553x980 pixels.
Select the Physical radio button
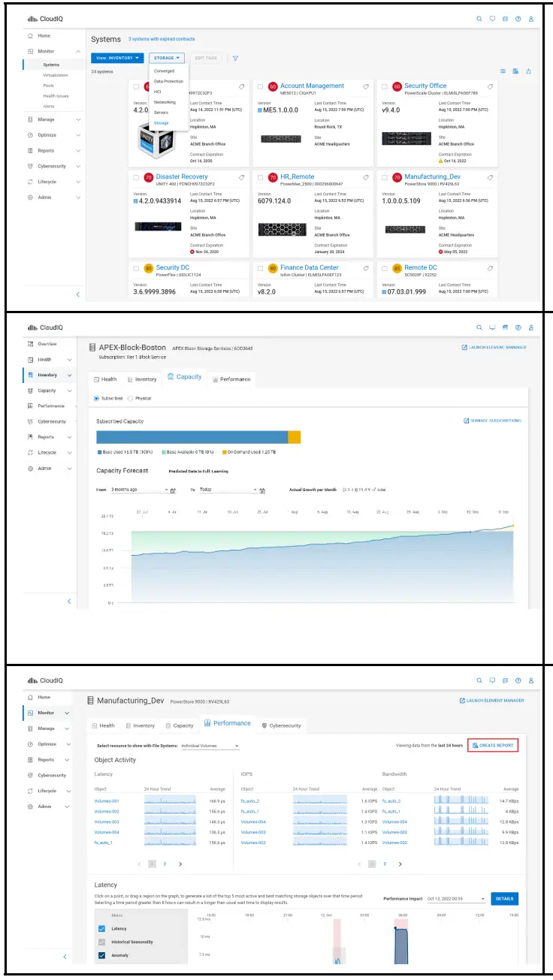(130, 398)
